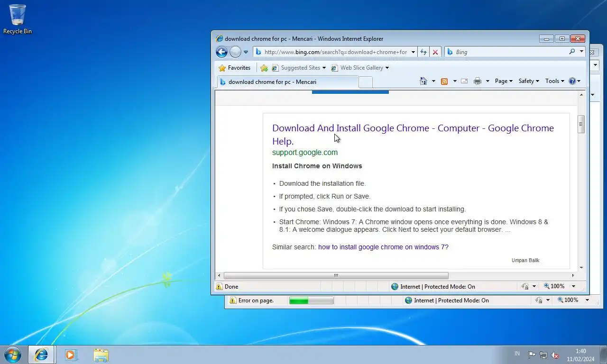Click the Read Mail icon

pos(464,81)
